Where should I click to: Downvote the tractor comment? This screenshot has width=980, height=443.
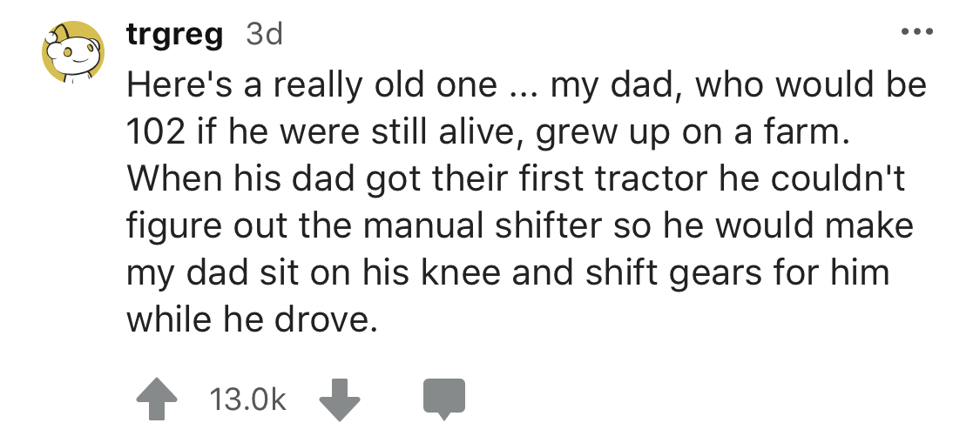pos(338,399)
